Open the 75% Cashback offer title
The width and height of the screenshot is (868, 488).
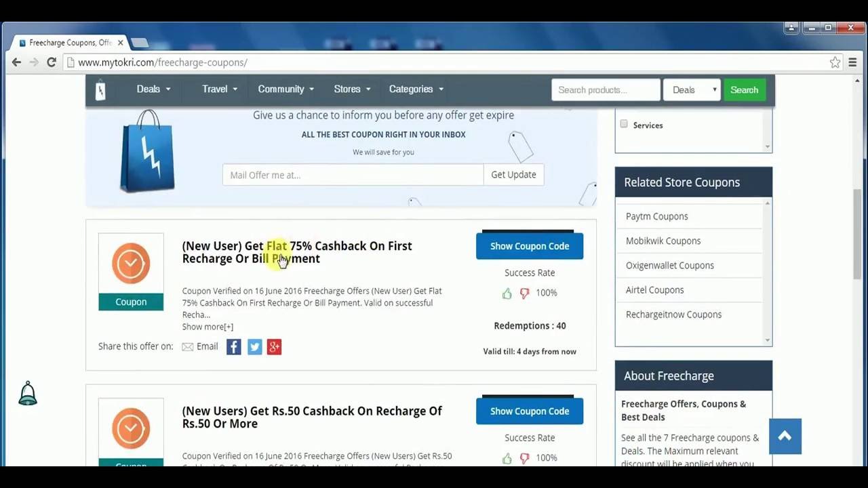(x=297, y=252)
